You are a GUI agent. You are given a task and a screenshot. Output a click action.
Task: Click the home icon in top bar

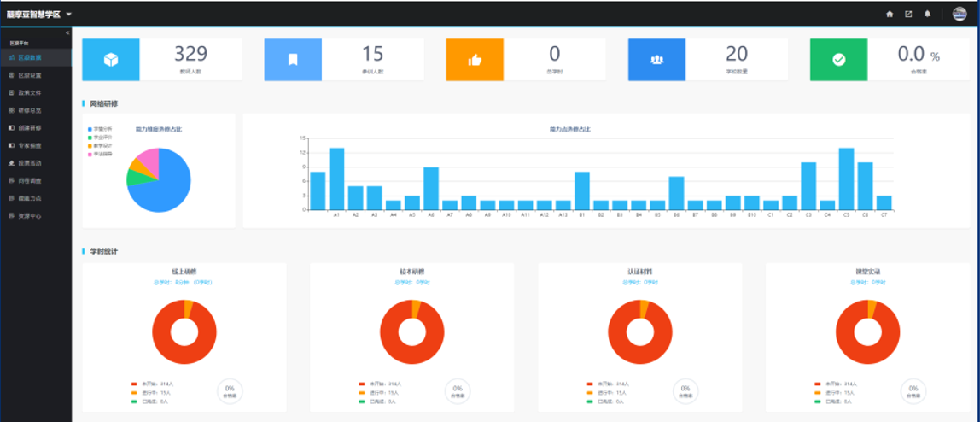coord(890,14)
